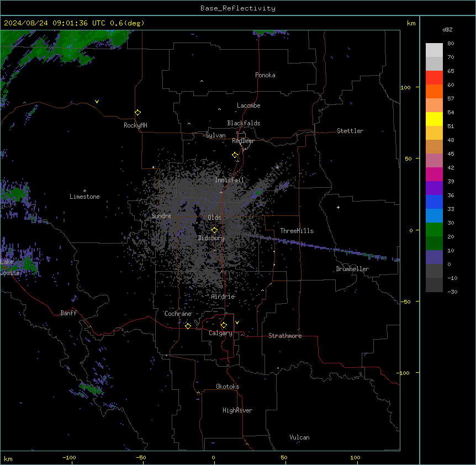
Task: Select the indigo 10-0 dBZ legend swatch
Action: point(434,257)
